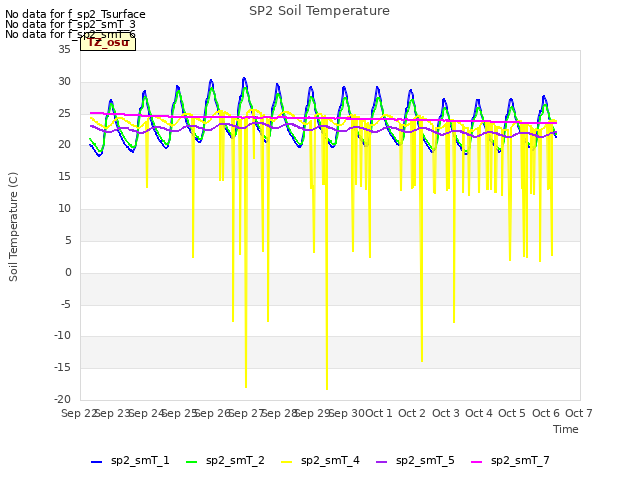The height and width of the screenshot is (480, 640).
Task: Click the sp2_smT_2 green legend swatch
Action: pyautogui.click(x=191, y=462)
